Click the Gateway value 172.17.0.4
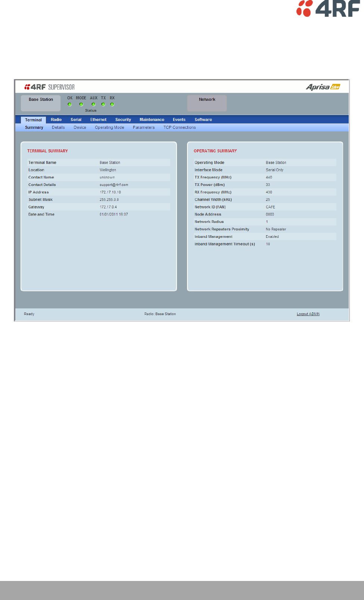Viewport: 364px width, 600px height. (x=108, y=207)
